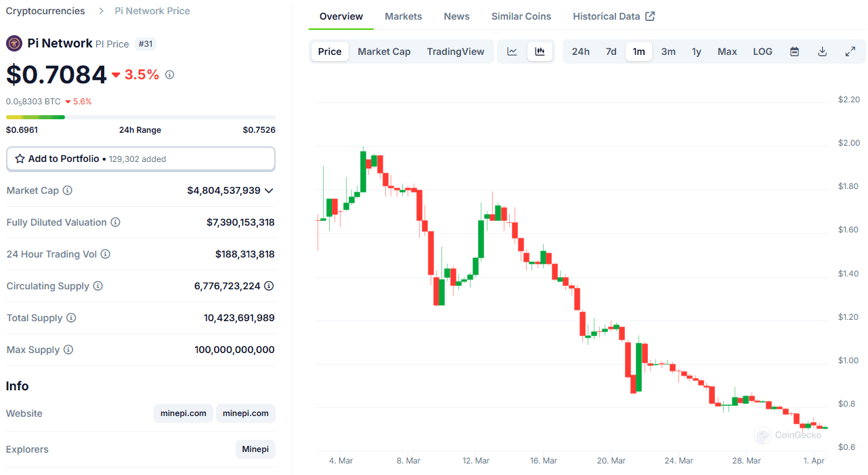868x475 pixels.
Task: Click the 24h Range progress bar
Action: pos(140,117)
